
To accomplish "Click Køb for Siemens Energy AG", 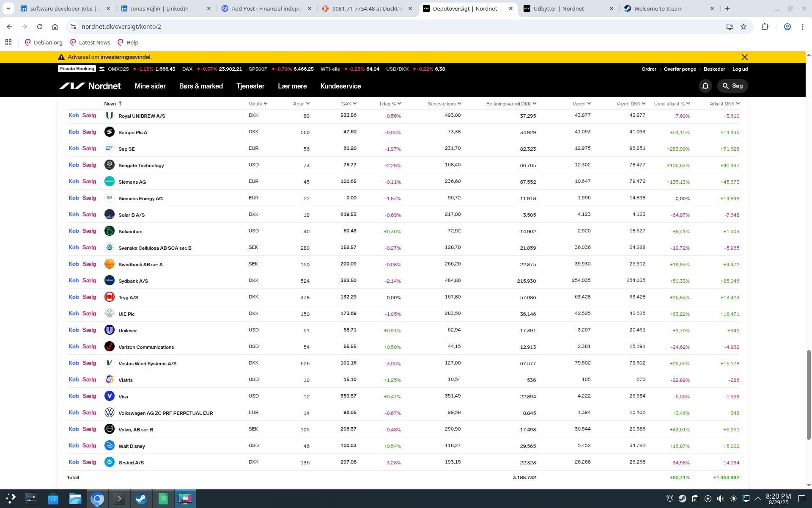I will click(74, 198).
